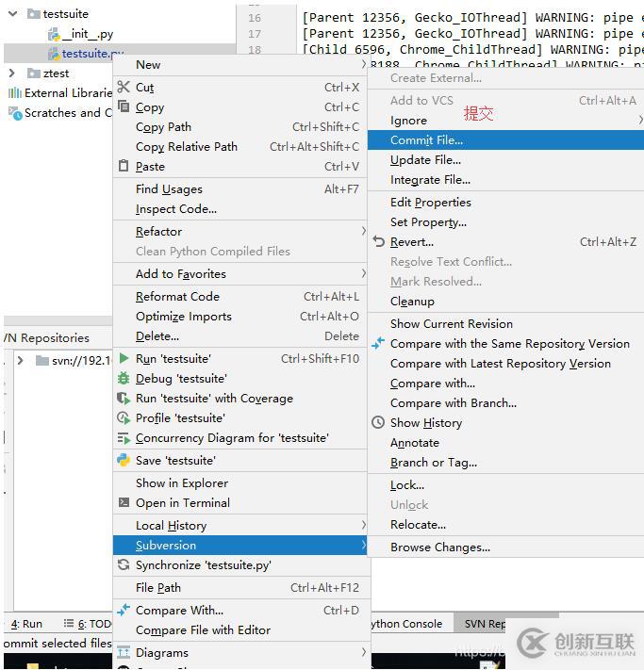Click the Paste clipboard icon
The width and height of the screenshot is (644, 670).
click(124, 166)
